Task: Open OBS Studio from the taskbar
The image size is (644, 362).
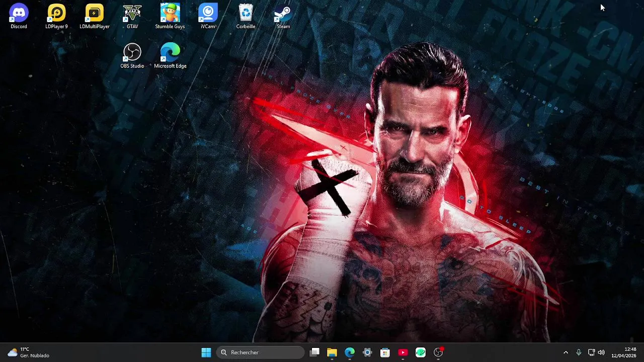Action: tap(438, 352)
